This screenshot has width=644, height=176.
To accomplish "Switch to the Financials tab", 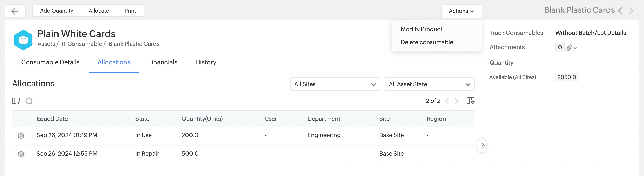I will 162,62.
